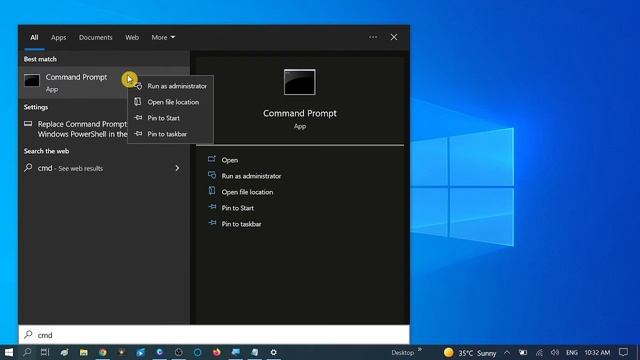640x360 pixels.
Task: Choose Pin to taskbar in context menu
Action: tap(171, 134)
